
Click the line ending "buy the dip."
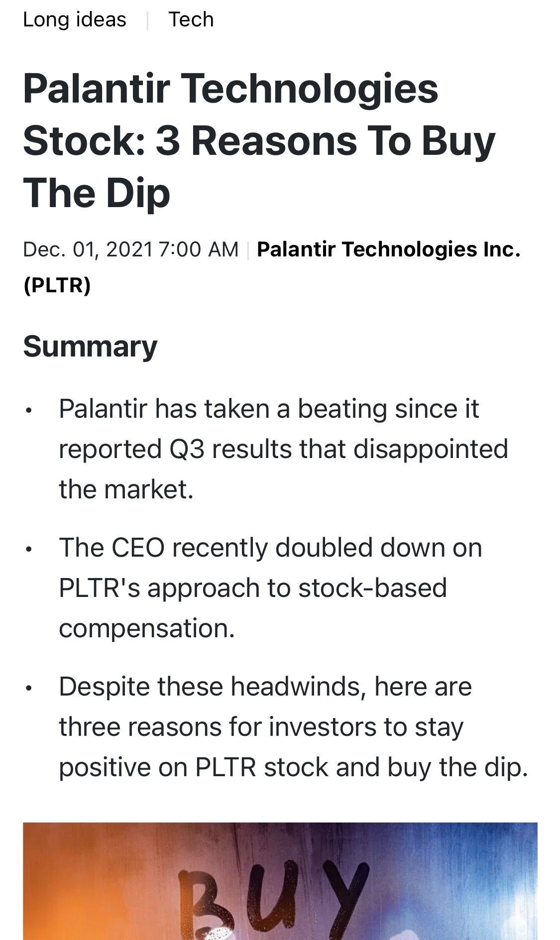294,767
